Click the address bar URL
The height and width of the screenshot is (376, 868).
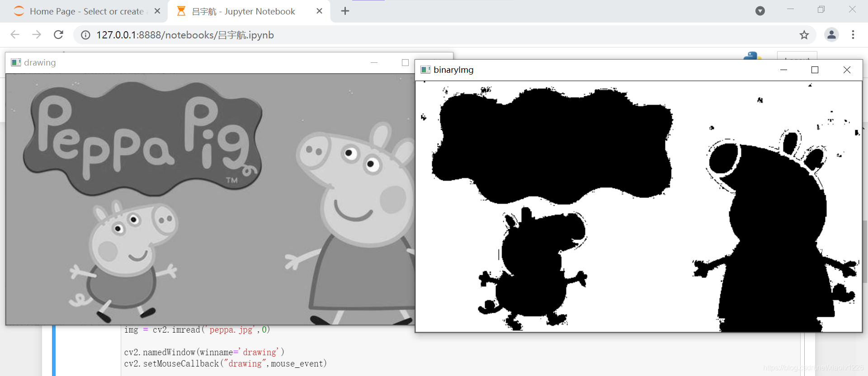pyautogui.click(x=185, y=35)
